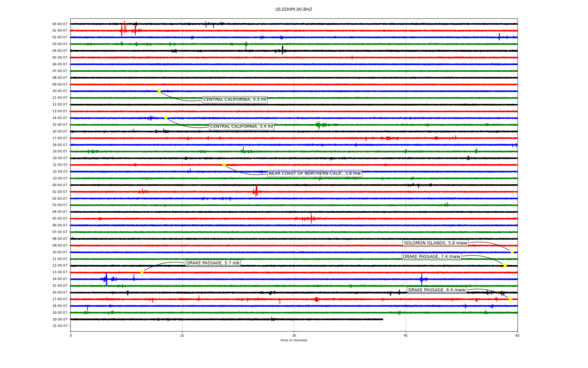Click the star marker for Central California 3.4 ml

click(166, 118)
